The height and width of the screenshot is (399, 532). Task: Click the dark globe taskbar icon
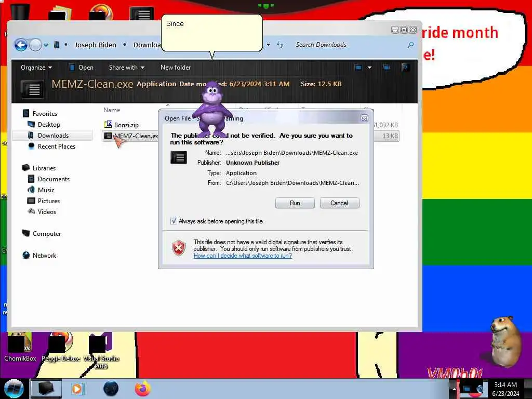pyautogui.click(x=111, y=389)
